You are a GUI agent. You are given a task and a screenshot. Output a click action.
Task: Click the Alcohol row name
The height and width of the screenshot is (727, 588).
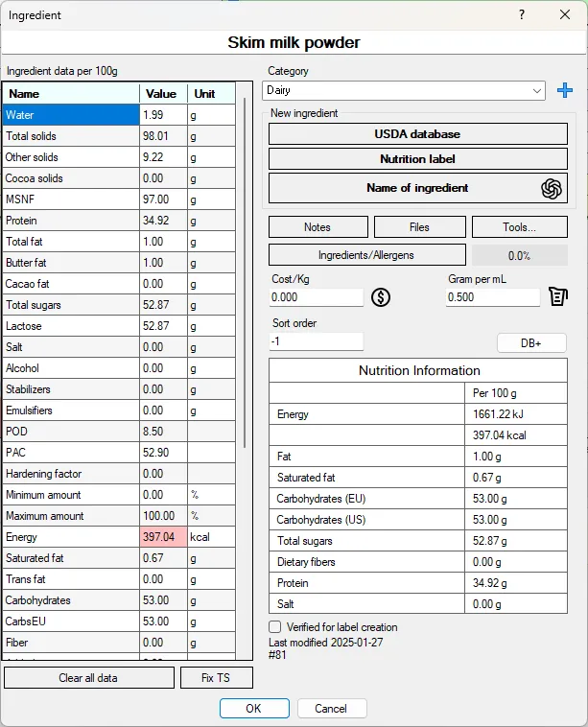coord(71,368)
